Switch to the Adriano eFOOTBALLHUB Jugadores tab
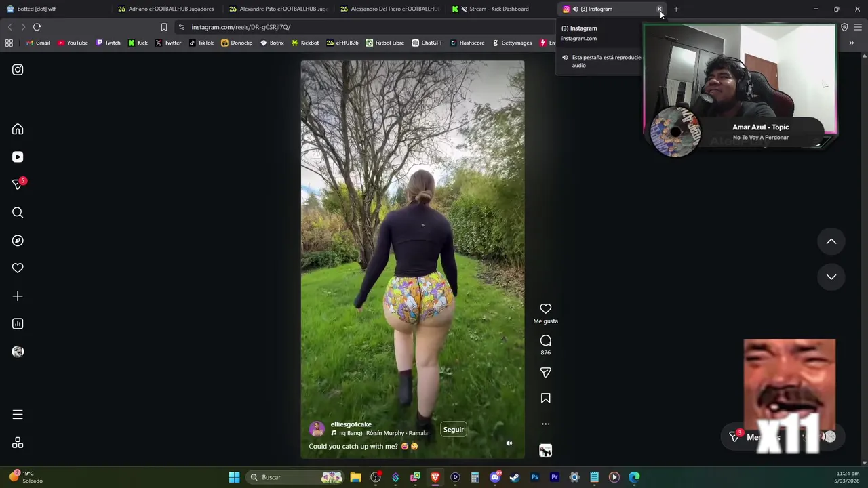Image resolution: width=868 pixels, height=488 pixels. coord(166,9)
